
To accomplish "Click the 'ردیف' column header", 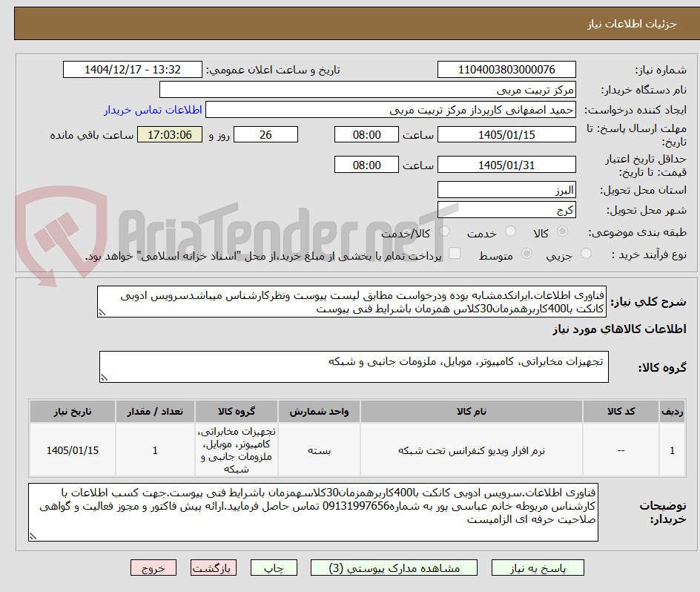I will (673, 412).
